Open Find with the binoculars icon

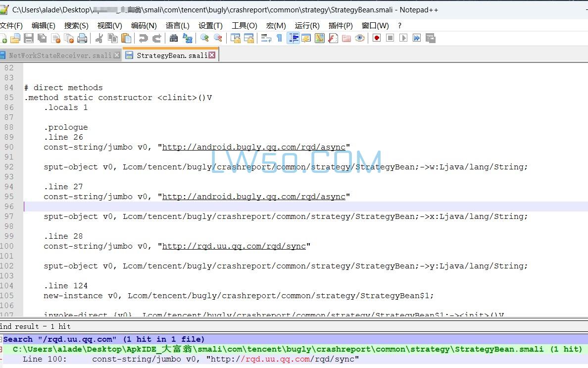click(174, 38)
